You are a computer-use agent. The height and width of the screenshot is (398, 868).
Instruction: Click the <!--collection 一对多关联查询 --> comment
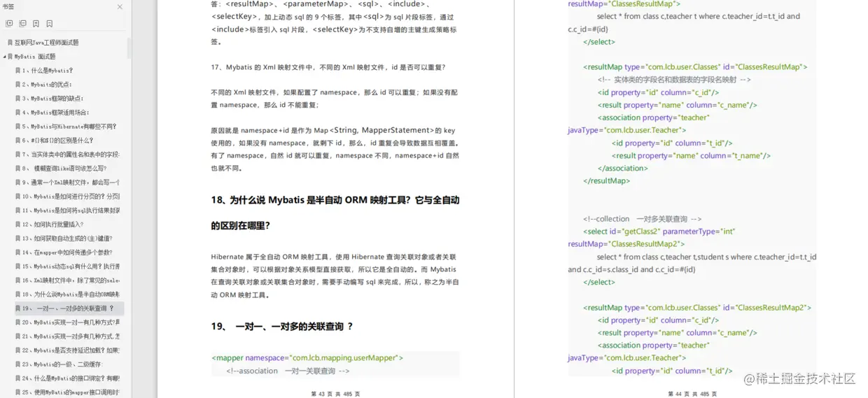coord(642,219)
